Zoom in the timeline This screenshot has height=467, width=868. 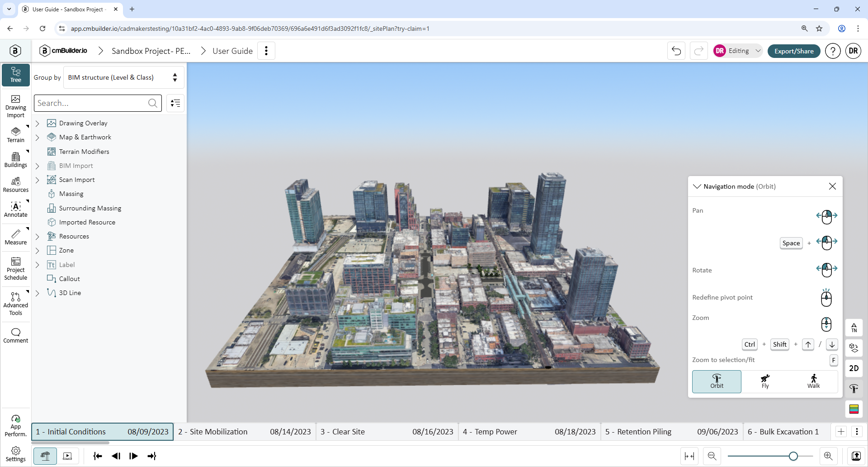[828, 456]
